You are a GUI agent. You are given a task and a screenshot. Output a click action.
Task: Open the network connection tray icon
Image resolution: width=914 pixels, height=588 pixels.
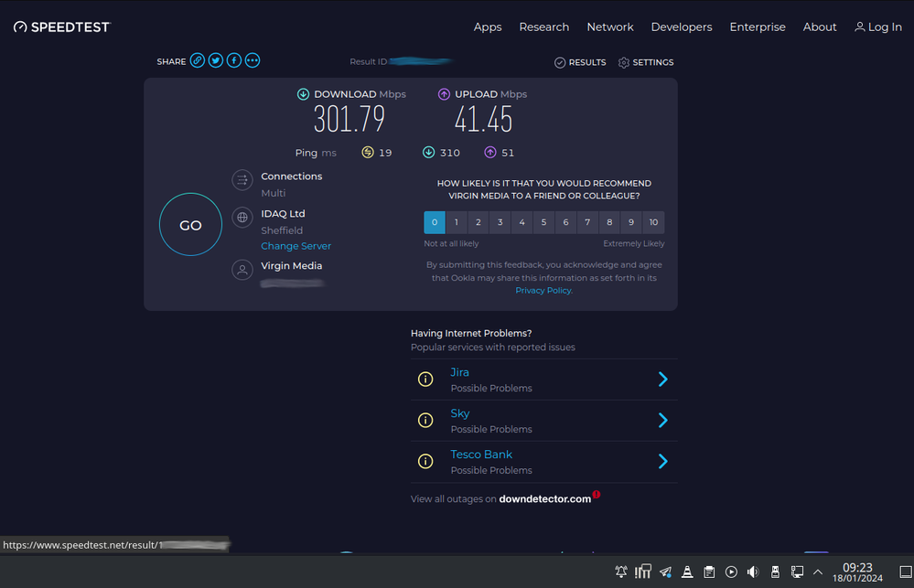point(797,572)
